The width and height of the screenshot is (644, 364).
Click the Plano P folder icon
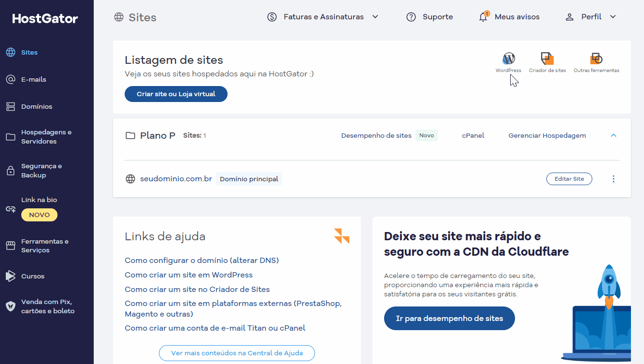(130, 135)
